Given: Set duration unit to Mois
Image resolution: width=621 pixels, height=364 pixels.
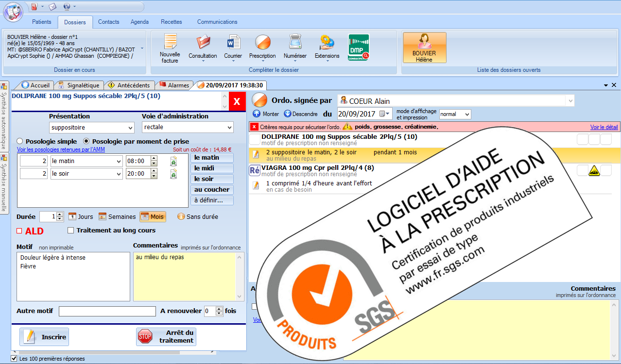Looking at the screenshot, I should (x=153, y=216).
